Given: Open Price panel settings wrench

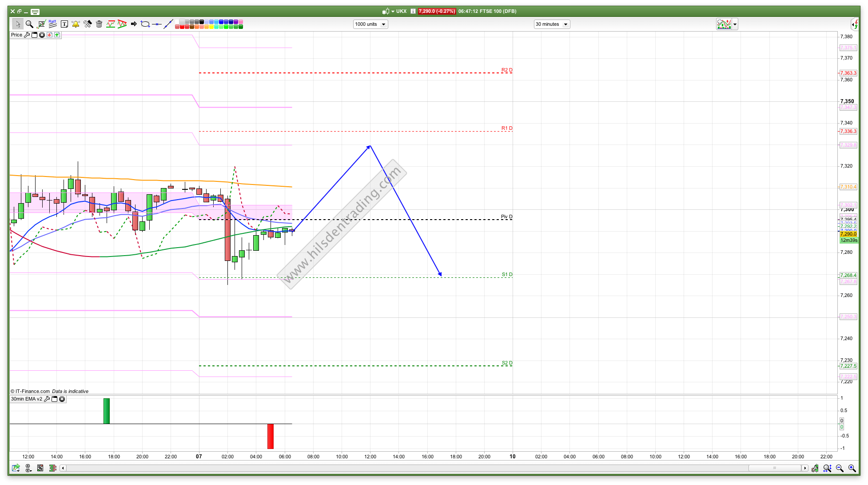Looking at the screenshot, I should click(x=27, y=35).
